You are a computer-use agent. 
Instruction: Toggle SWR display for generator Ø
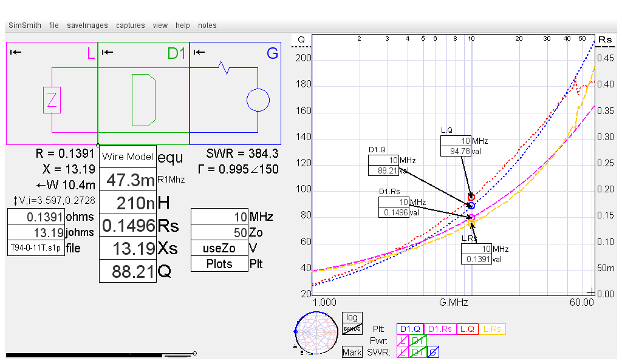[433, 352]
